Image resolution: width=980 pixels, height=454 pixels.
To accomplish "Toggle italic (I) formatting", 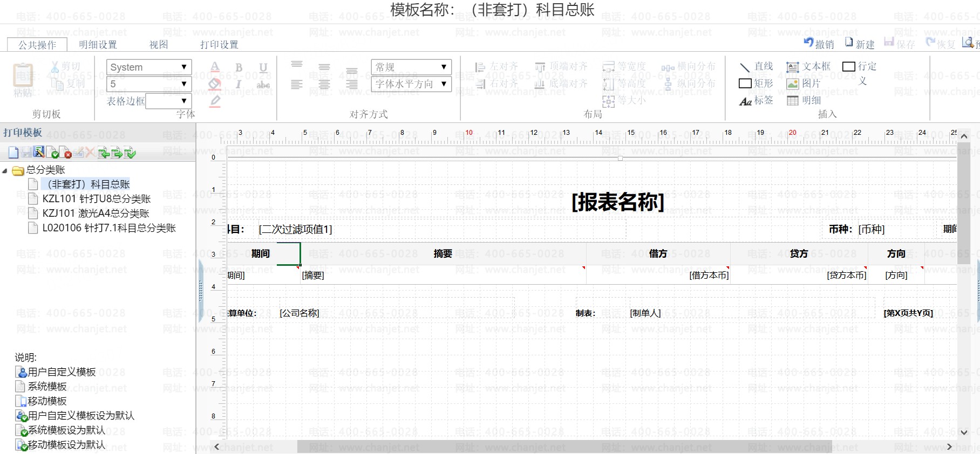I will click(x=238, y=84).
